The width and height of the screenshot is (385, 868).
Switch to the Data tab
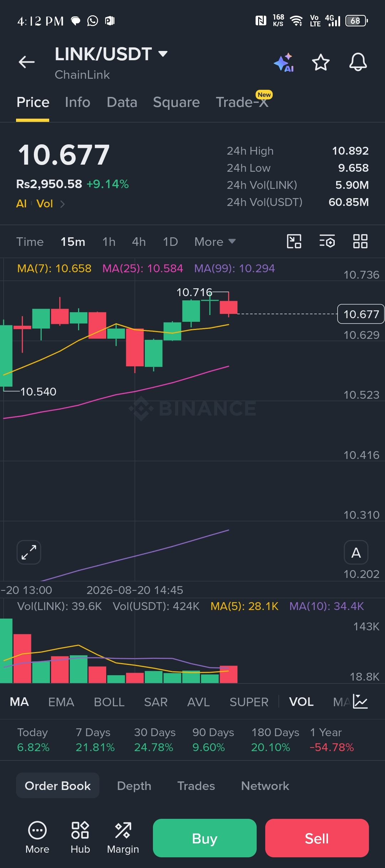[x=122, y=102]
